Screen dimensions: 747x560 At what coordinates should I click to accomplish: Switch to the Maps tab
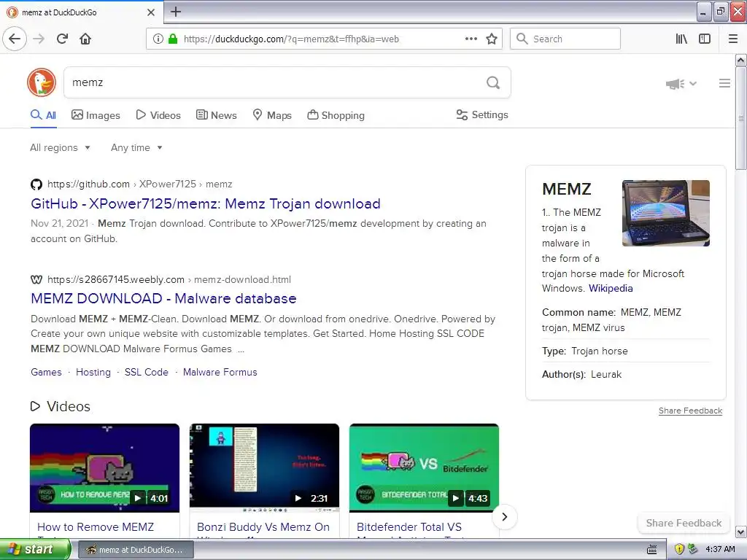pos(272,115)
